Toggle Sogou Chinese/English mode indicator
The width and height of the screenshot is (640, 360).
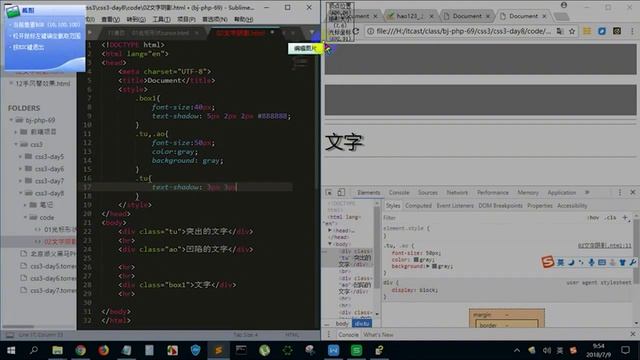tap(561, 262)
